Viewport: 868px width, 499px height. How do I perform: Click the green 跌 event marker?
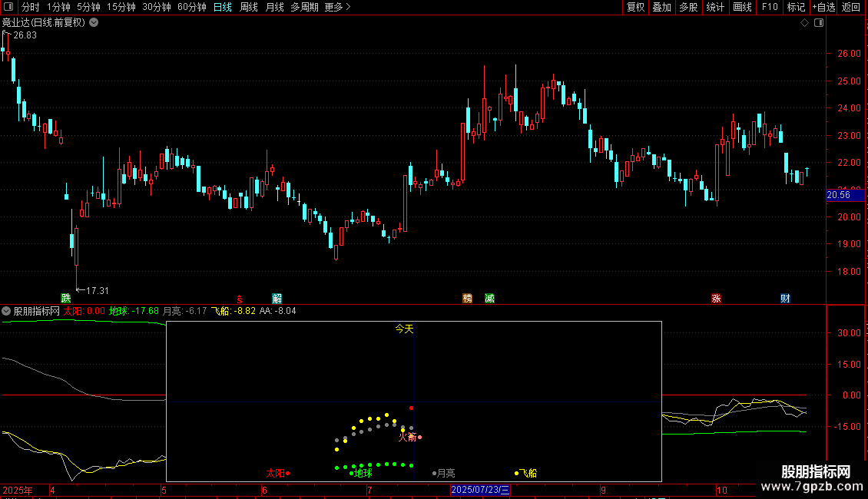[x=66, y=298]
